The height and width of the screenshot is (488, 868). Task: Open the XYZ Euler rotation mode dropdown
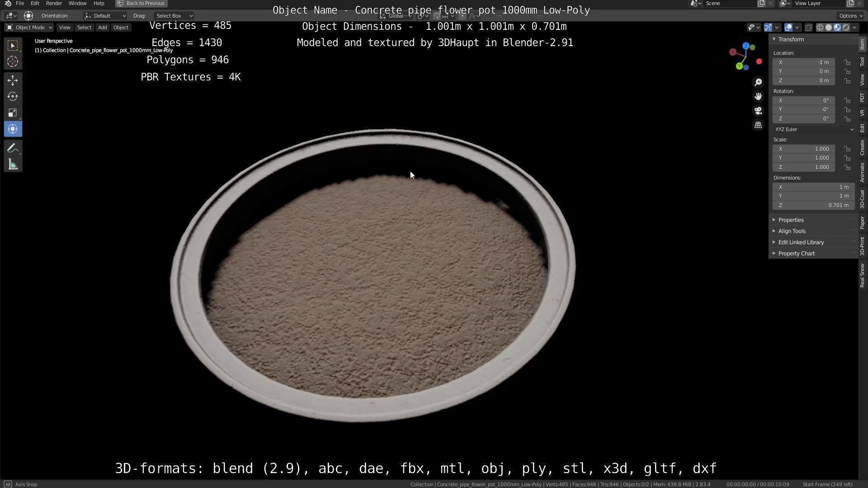813,129
